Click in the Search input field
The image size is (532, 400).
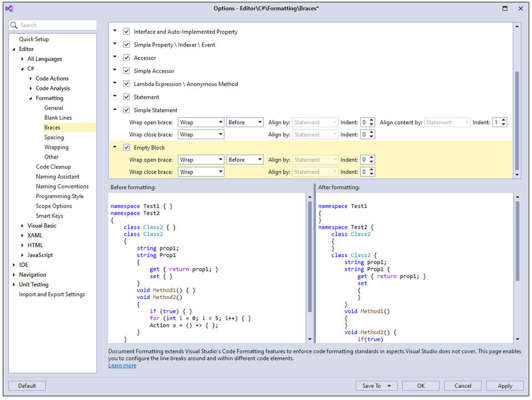pos(55,26)
